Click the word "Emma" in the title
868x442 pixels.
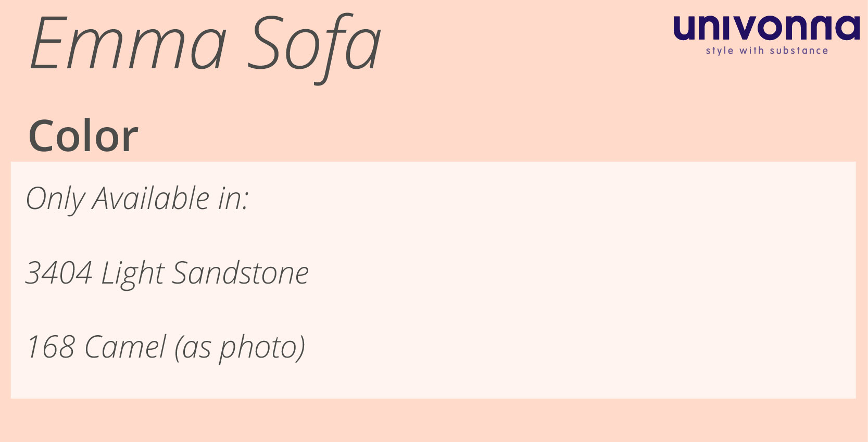[128, 44]
